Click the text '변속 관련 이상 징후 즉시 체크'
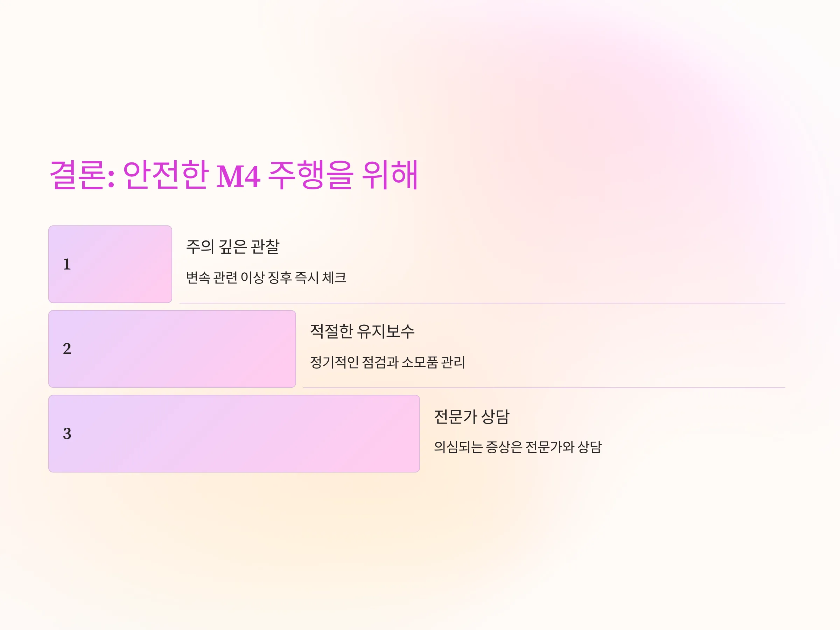 (x=266, y=277)
